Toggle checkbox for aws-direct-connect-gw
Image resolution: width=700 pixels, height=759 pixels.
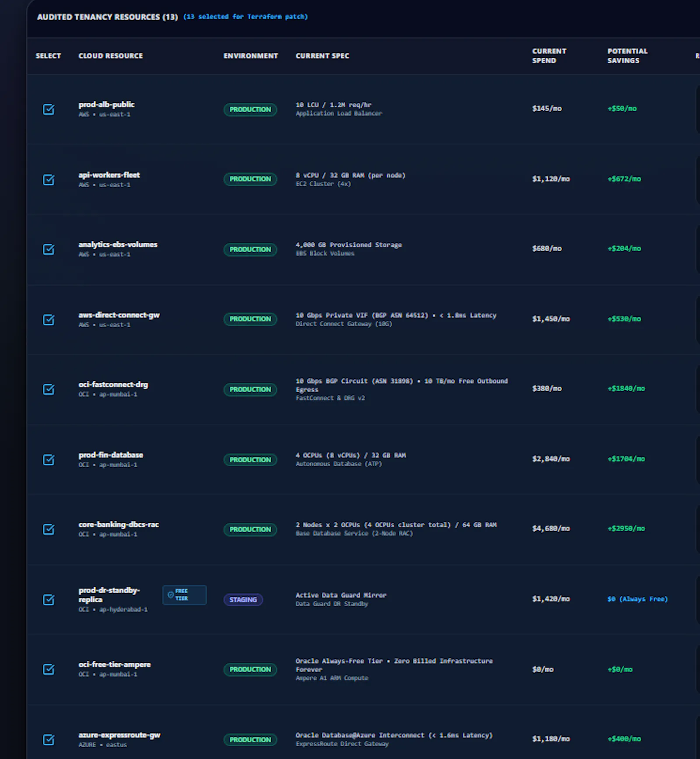point(49,319)
